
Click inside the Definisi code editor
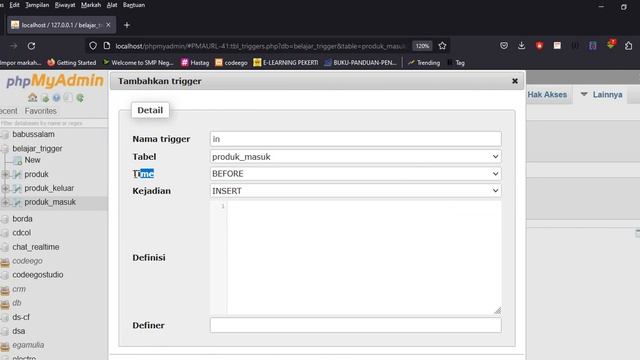click(x=364, y=258)
